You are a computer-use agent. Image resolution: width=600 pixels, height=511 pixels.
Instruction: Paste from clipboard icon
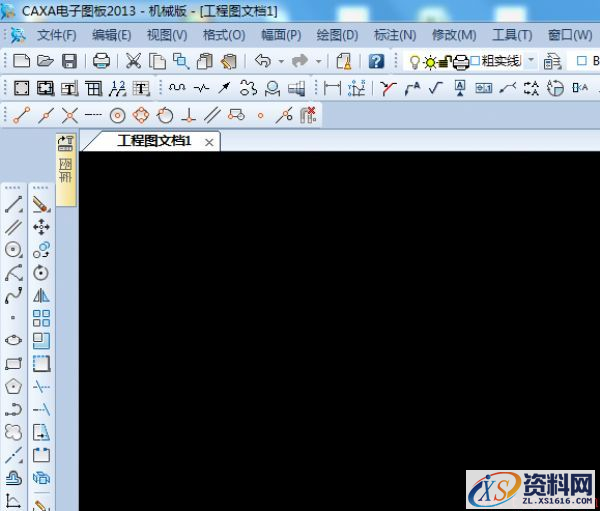click(205, 61)
